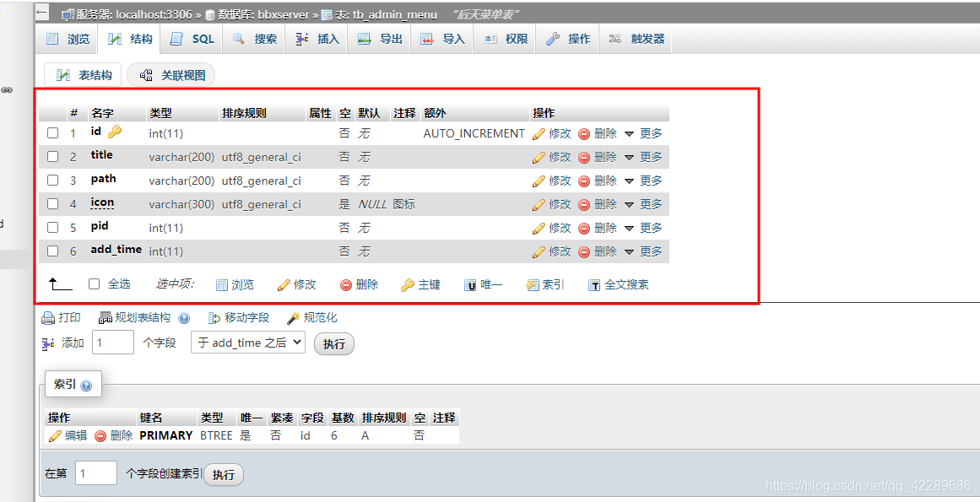This screenshot has width=980, height=502.
Task: Open help icon beside 规划表结构
Action: 184,318
